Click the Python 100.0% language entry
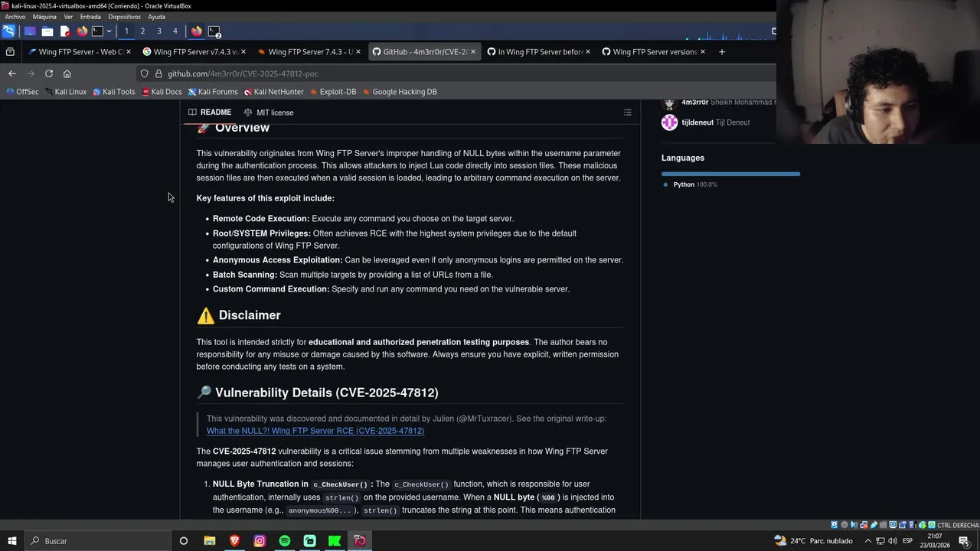The image size is (980, 551). (x=690, y=184)
